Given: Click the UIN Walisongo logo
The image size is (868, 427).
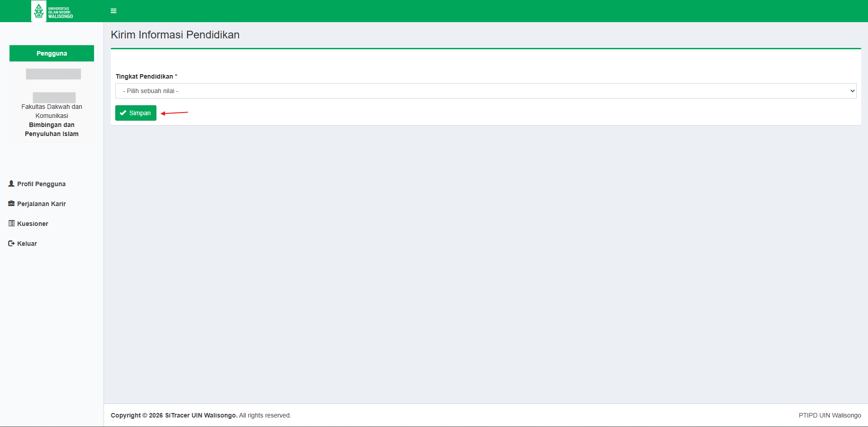Looking at the screenshot, I should [52, 11].
